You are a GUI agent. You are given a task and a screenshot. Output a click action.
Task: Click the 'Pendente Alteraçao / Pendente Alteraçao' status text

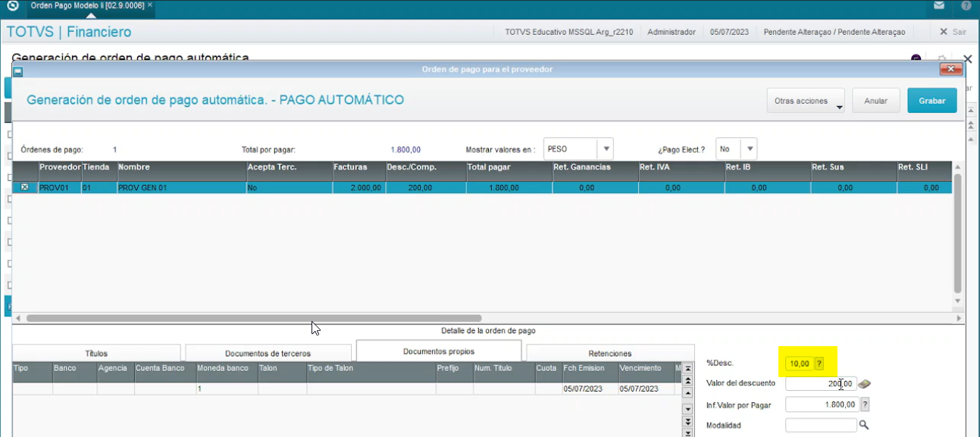pyautogui.click(x=834, y=32)
